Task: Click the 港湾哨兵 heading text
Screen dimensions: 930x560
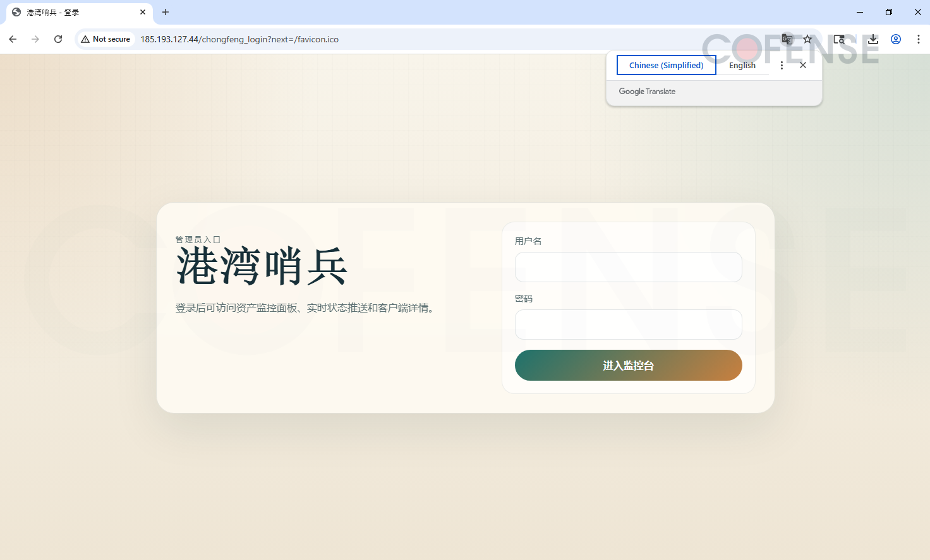Action: point(262,266)
